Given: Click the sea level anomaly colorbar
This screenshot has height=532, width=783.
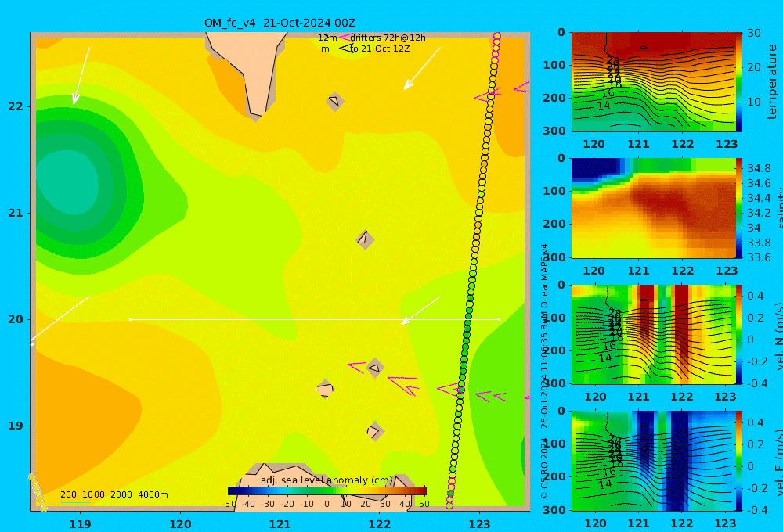Looking at the screenshot, I should (x=327, y=491).
